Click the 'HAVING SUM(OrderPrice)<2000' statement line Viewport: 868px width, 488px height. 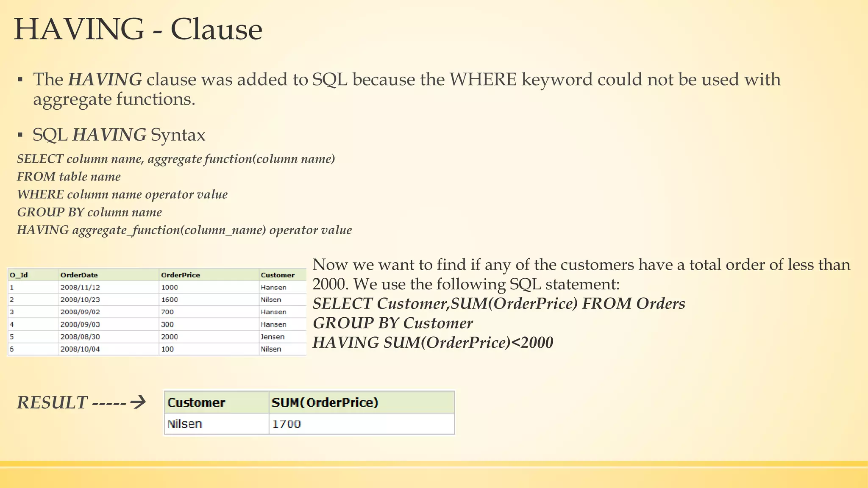pos(433,343)
